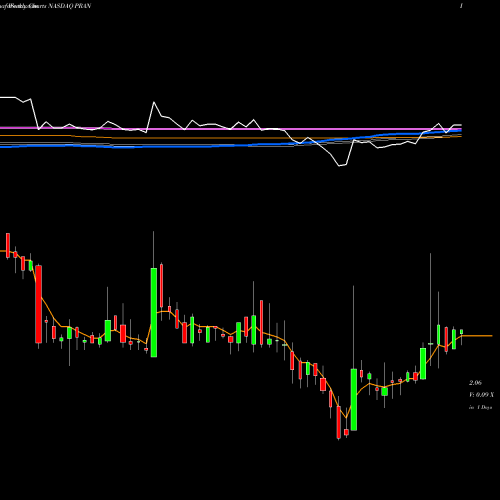Click the tall green candle after the lowest dip
Image resolution: width=500 pixels, height=500 pixels.
pyautogui.click(x=354, y=399)
